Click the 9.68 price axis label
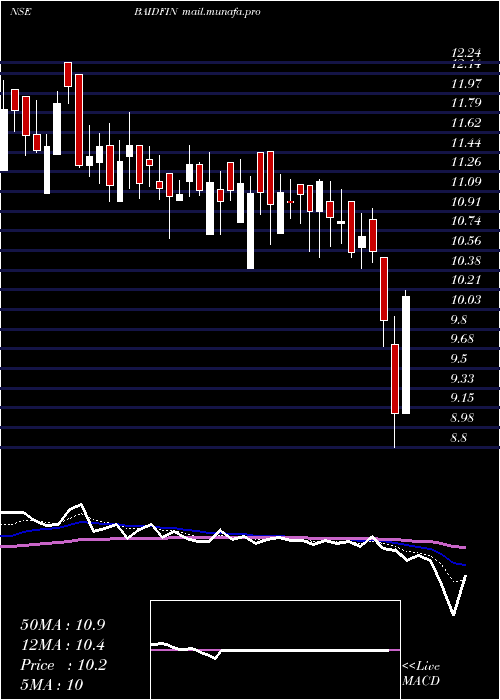This screenshot has height=700, width=500. tap(462, 339)
